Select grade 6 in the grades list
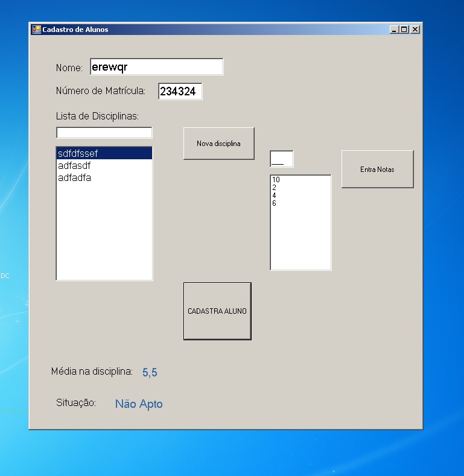 tap(275, 203)
